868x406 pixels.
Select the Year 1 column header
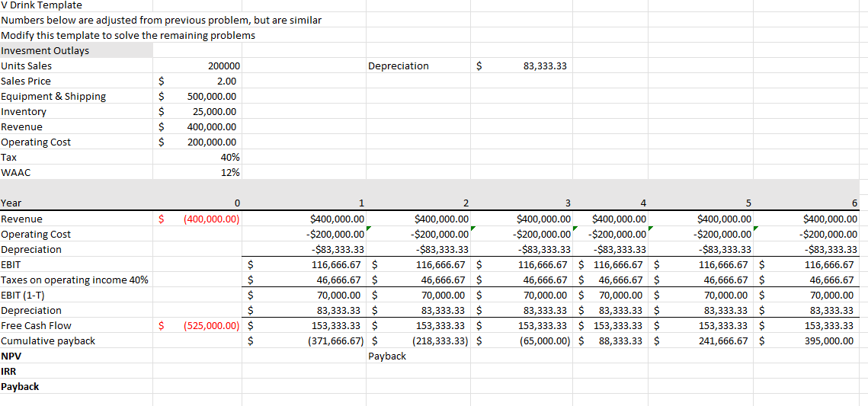pyautogui.click(x=361, y=203)
